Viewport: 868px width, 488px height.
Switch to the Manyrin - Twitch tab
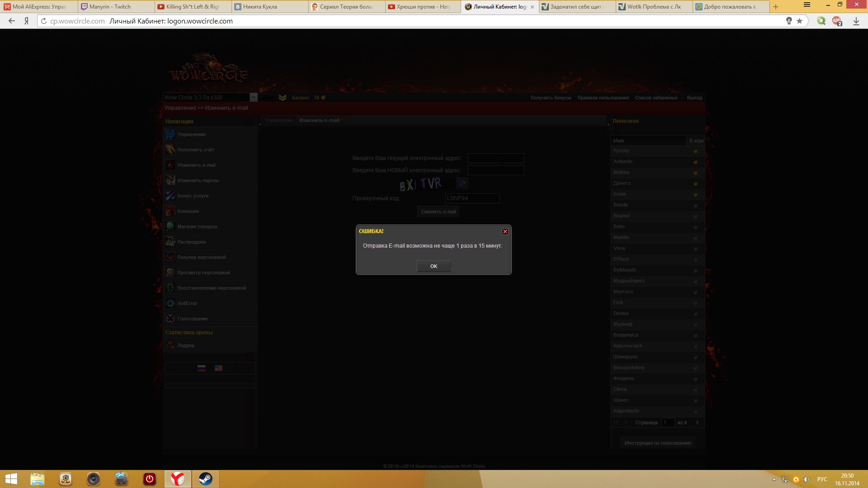click(110, 7)
